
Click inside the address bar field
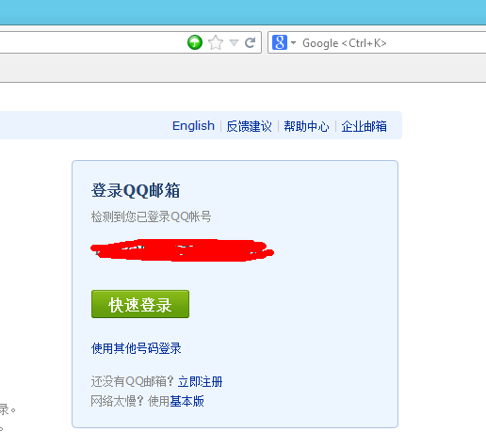[x=91, y=42]
